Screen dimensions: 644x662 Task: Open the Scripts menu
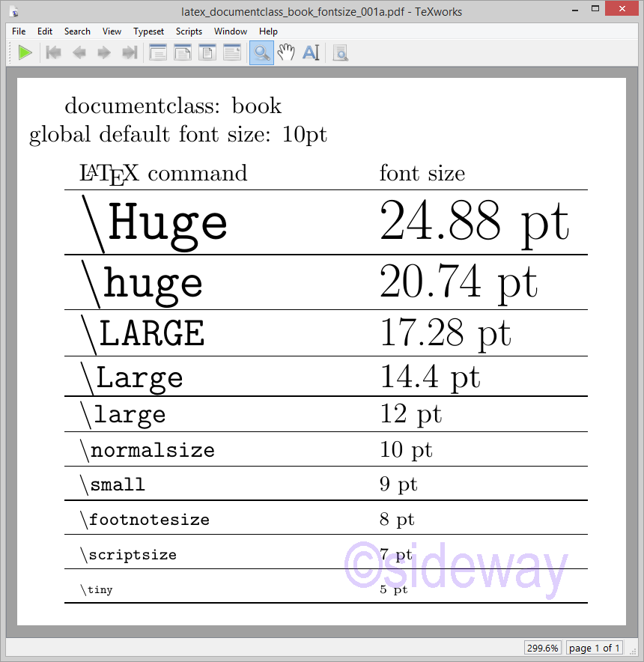[189, 31]
